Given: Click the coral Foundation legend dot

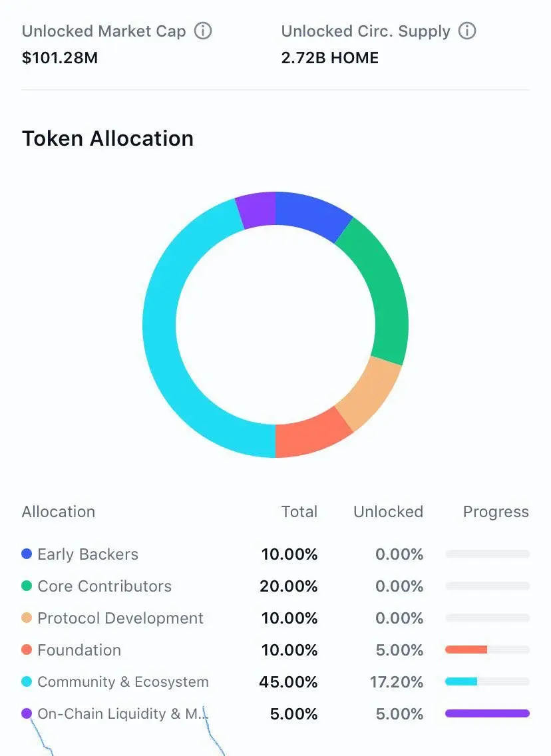Looking at the screenshot, I should pos(27,650).
